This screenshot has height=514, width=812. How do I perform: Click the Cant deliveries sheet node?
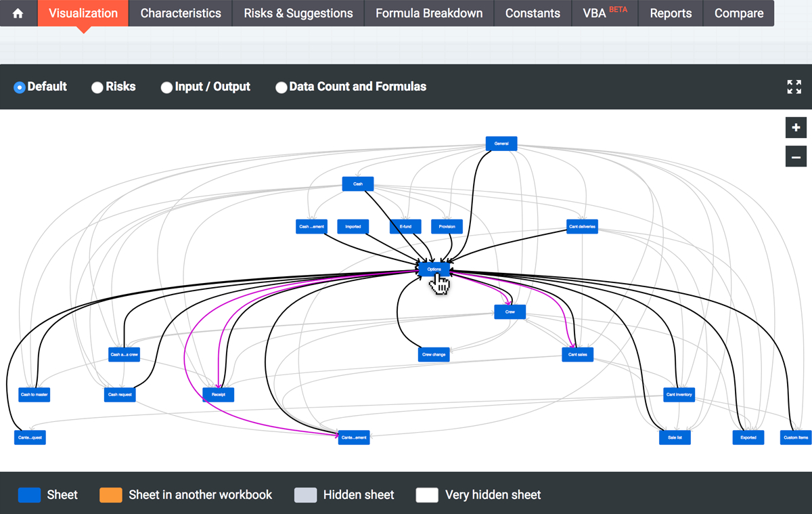pyautogui.click(x=582, y=227)
